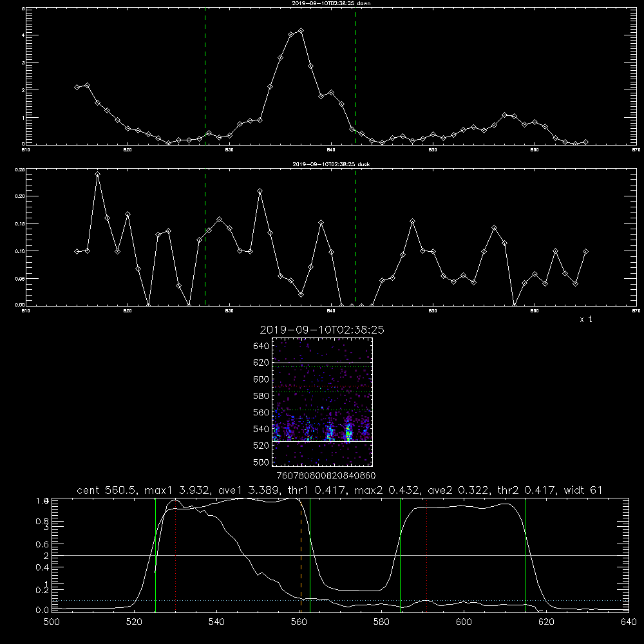Screen dimensions: 644x644
Task: Click the '600' label on the bottom plot x-axis
Action: [464, 622]
